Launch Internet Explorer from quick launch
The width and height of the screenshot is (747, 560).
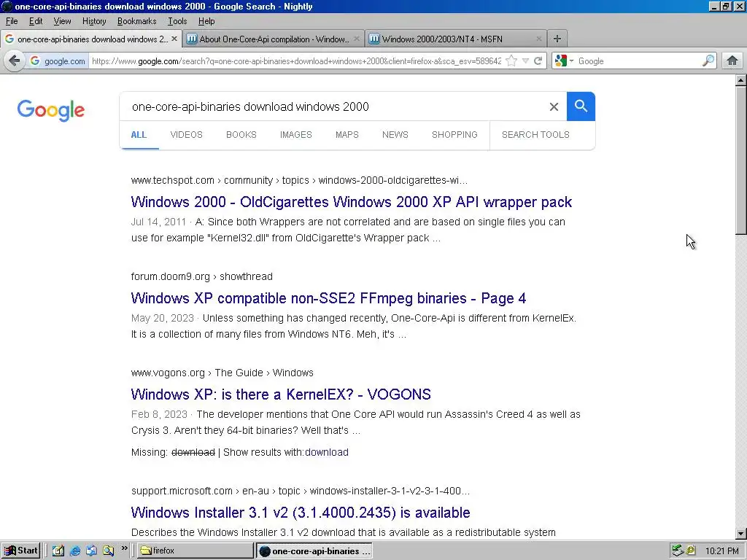(x=75, y=551)
